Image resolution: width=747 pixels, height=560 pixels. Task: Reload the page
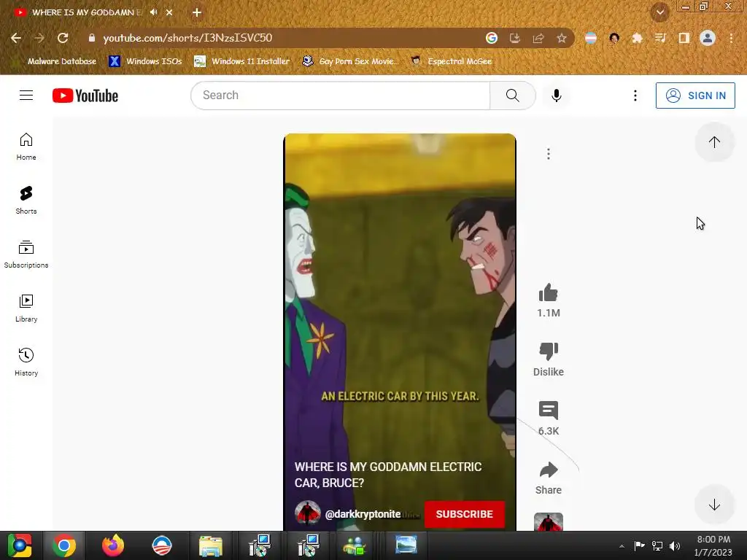[x=63, y=38]
